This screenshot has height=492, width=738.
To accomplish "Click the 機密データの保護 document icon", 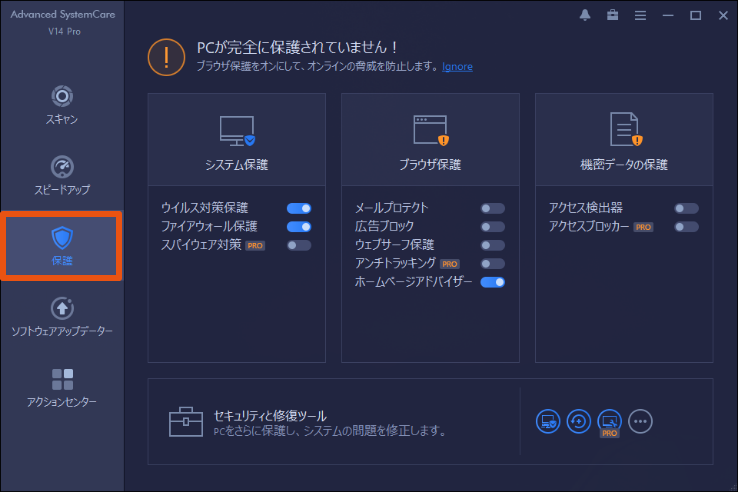I will 626,129.
